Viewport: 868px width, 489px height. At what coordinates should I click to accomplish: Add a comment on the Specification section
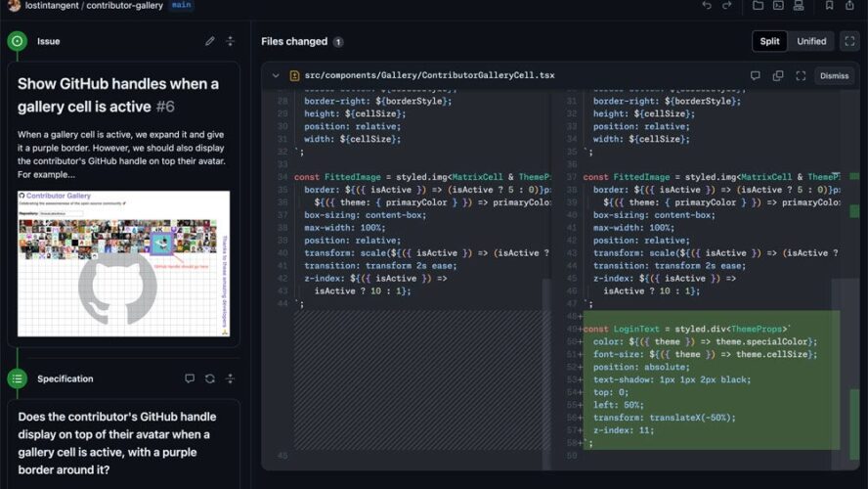(190, 378)
